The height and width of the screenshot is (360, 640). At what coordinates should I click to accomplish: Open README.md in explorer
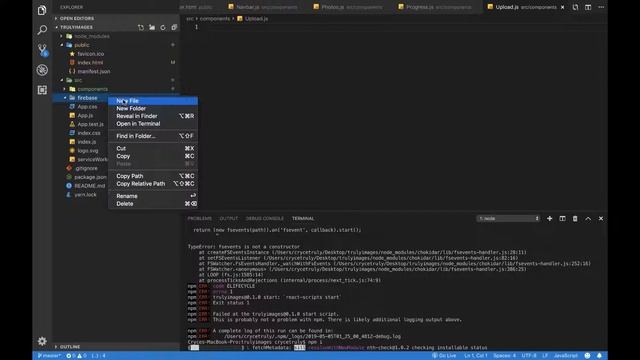point(89,186)
